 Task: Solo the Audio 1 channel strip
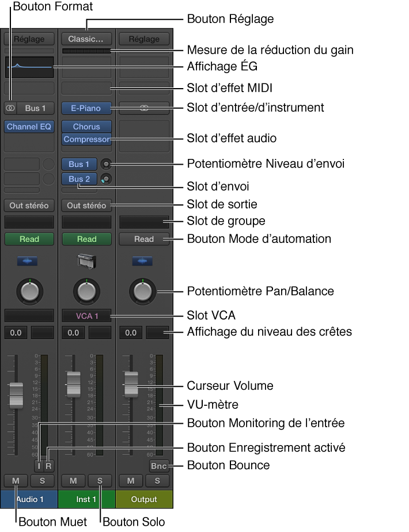pyautogui.click(x=42, y=481)
